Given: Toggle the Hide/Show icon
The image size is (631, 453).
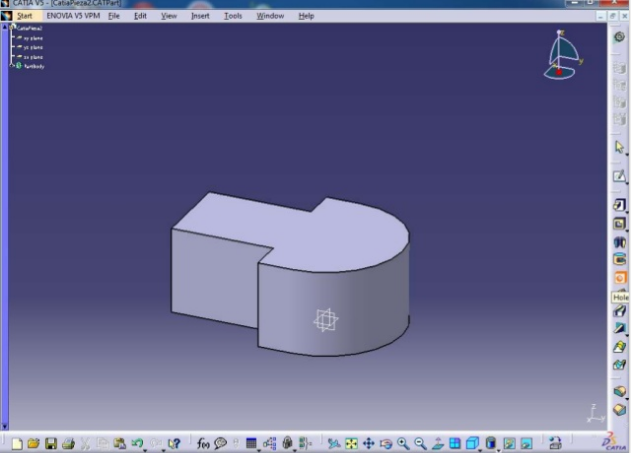Looking at the screenshot, I should [509, 443].
